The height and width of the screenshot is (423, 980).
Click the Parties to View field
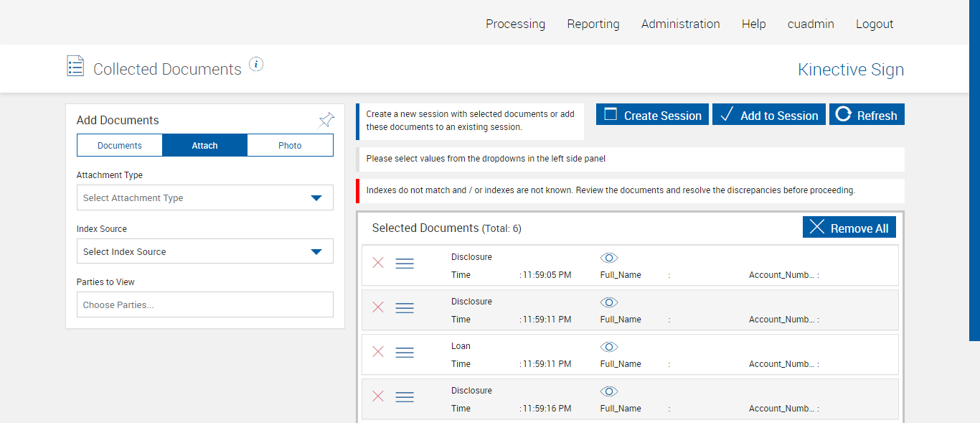(204, 305)
